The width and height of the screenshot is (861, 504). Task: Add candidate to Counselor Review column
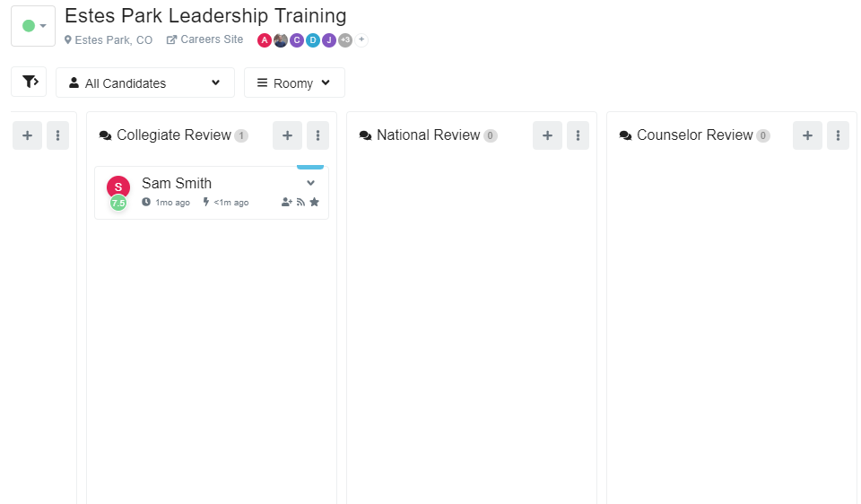pos(807,135)
